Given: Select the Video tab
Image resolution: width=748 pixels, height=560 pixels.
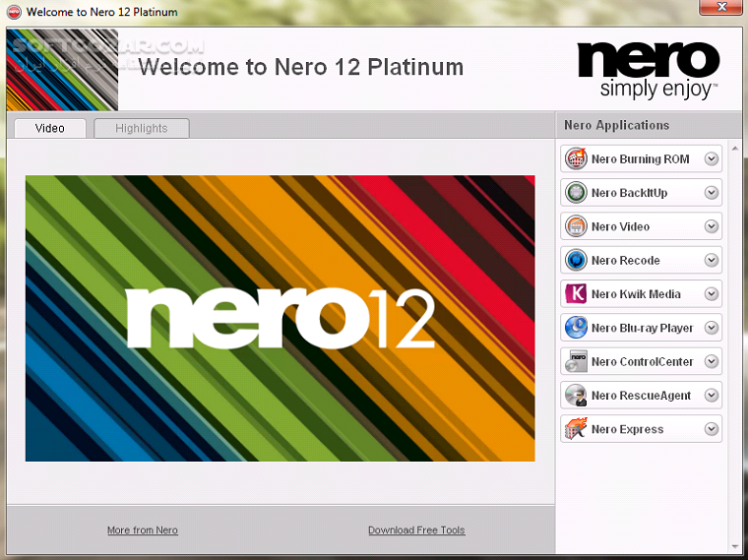Looking at the screenshot, I should pos(50,128).
